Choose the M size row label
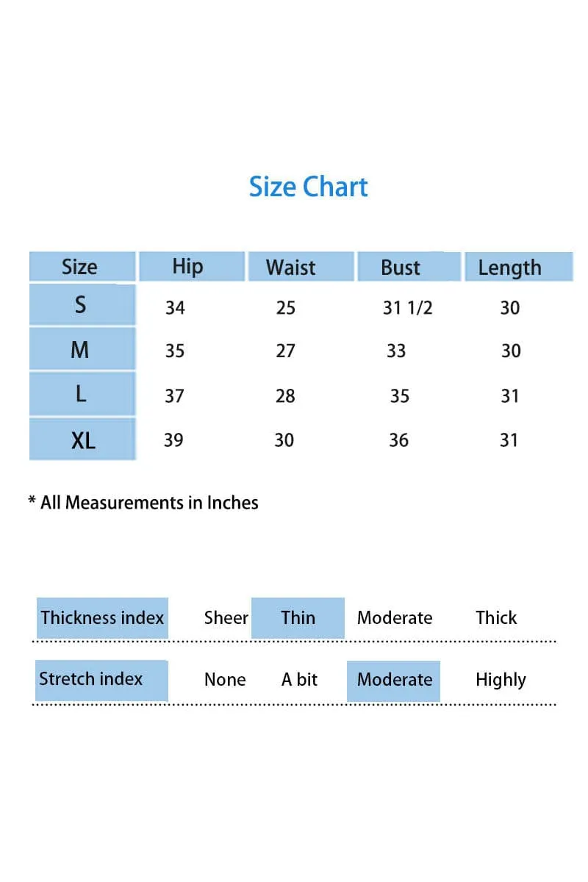Screen dimensions: 588x882 82,349
